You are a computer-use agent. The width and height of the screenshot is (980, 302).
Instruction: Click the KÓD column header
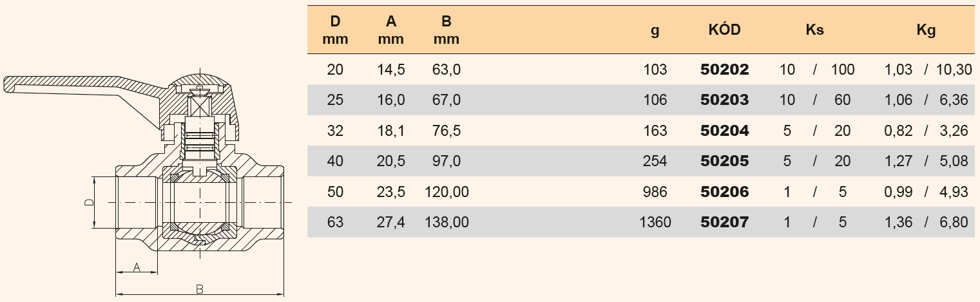[x=724, y=30]
